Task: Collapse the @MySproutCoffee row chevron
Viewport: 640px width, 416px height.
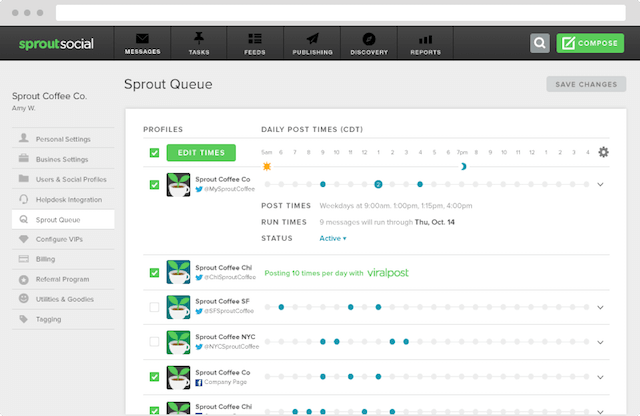Action: (600, 185)
